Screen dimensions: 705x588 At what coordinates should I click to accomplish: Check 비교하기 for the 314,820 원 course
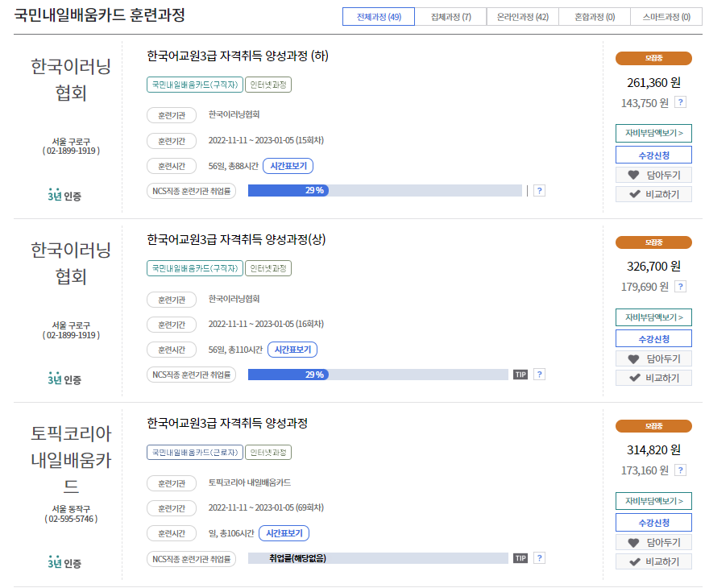653,561
